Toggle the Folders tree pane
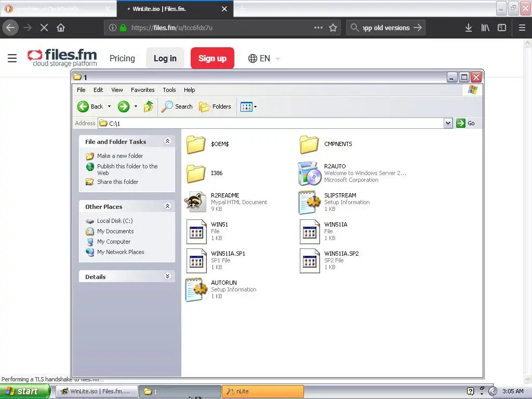 click(x=215, y=107)
